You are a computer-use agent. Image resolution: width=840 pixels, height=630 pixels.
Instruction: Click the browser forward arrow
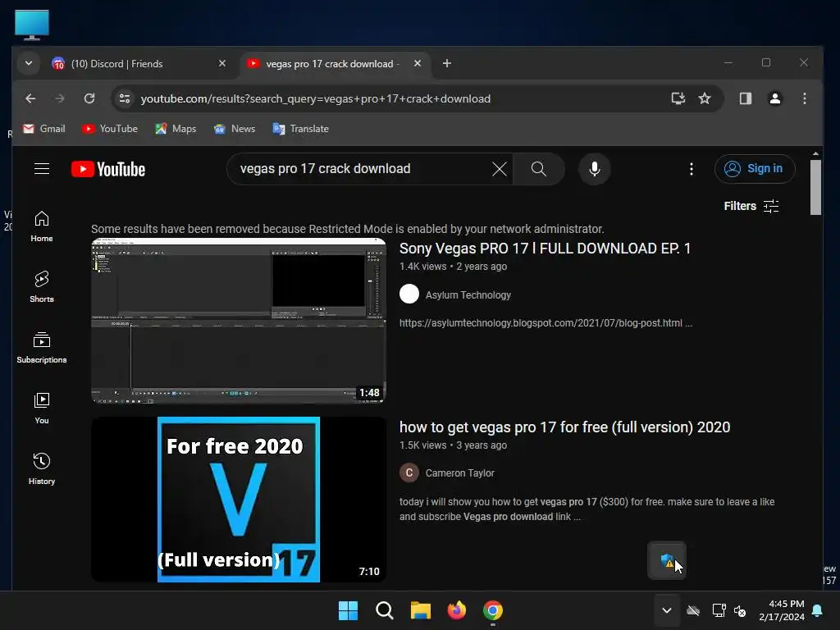coord(59,98)
